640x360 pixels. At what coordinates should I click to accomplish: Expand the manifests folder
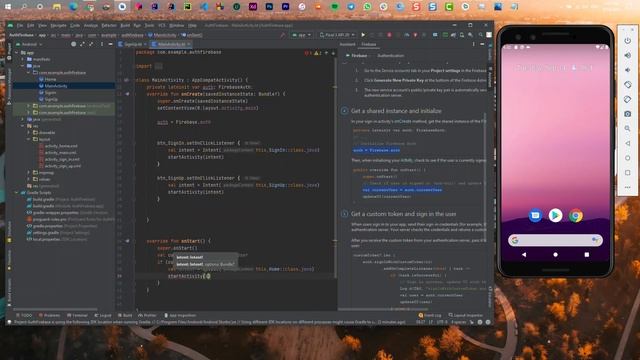tap(23, 59)
